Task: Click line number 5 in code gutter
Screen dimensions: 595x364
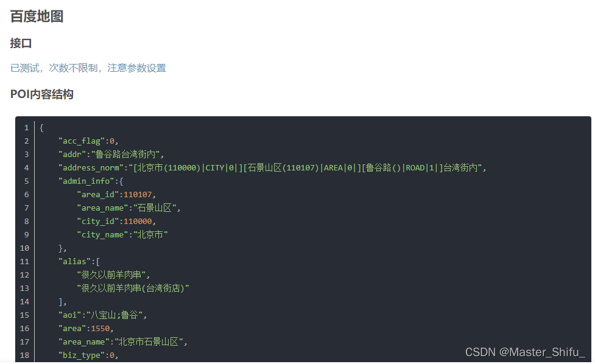Action: point(26,181)
